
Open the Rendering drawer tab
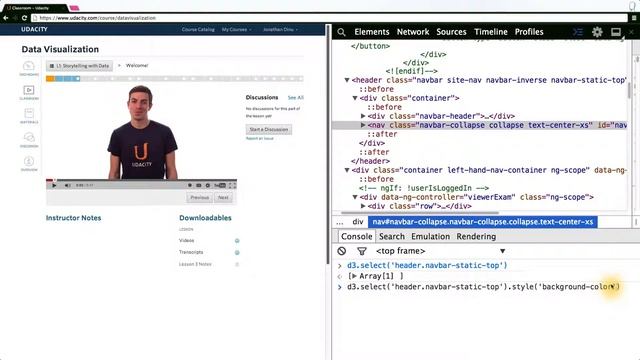(x=476, y=236)
